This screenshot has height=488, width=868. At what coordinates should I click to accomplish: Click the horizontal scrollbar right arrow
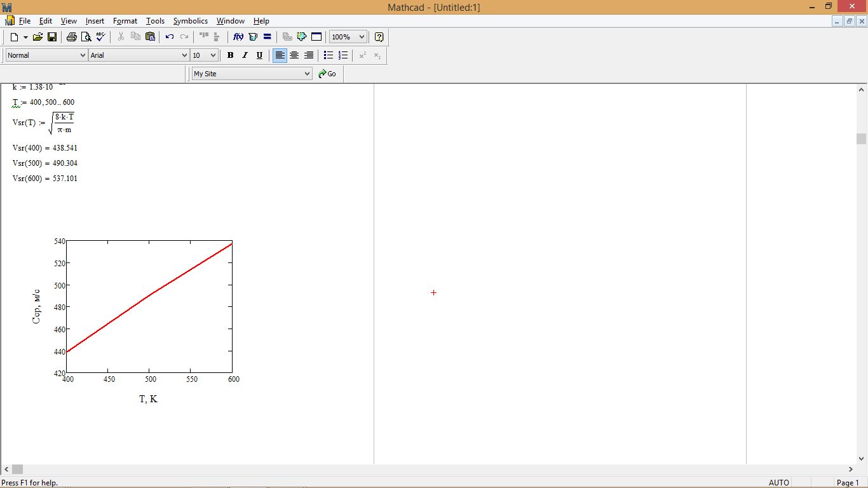coord(851,469)
